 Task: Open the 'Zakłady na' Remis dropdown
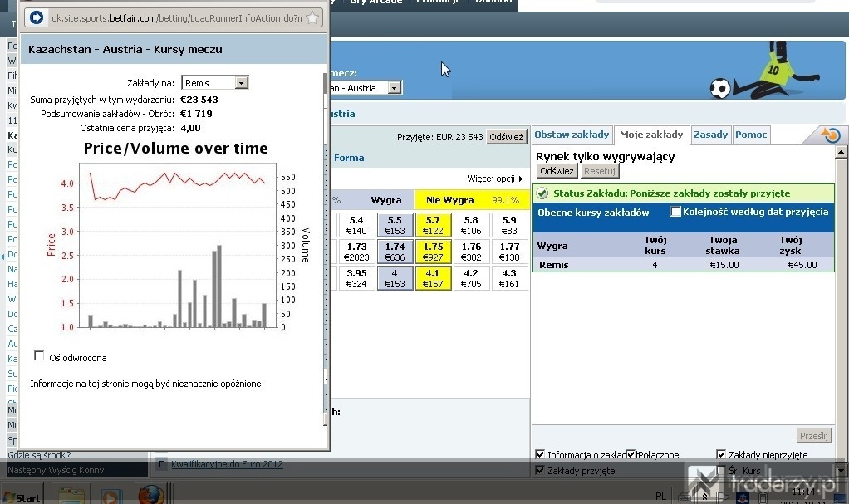pos(215,83)
